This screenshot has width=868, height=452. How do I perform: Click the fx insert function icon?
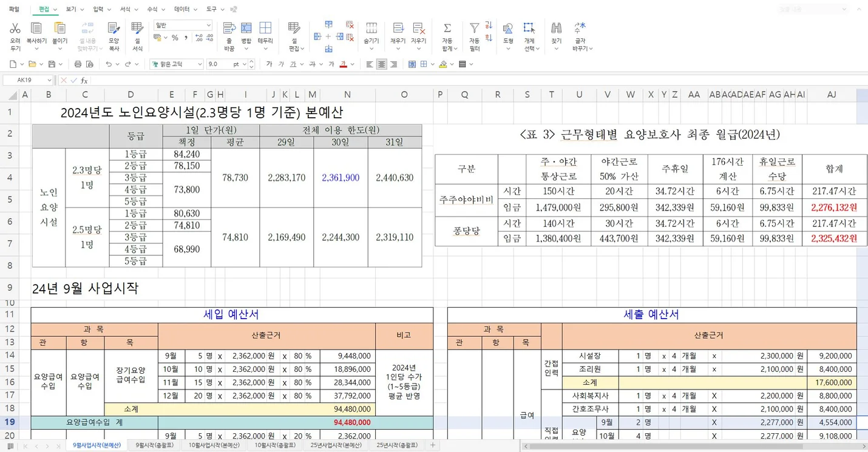pyautogui.click(x=84, y=80)
